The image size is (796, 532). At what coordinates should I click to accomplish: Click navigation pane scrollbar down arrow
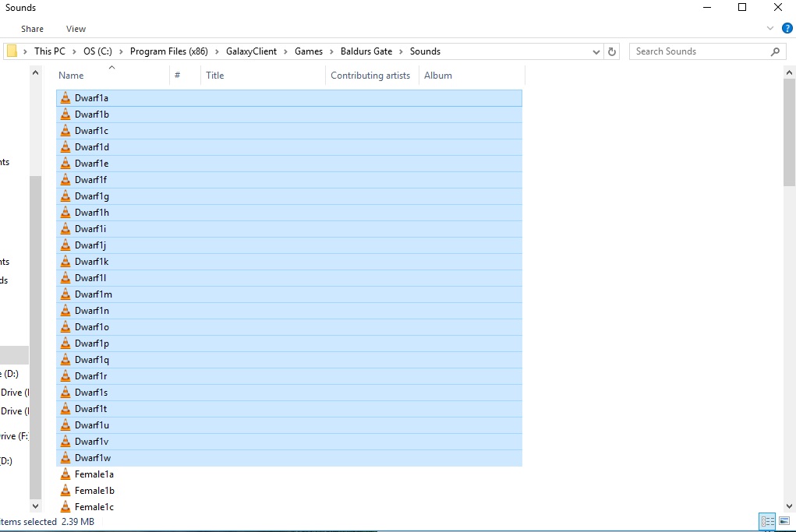click(35, 506)
